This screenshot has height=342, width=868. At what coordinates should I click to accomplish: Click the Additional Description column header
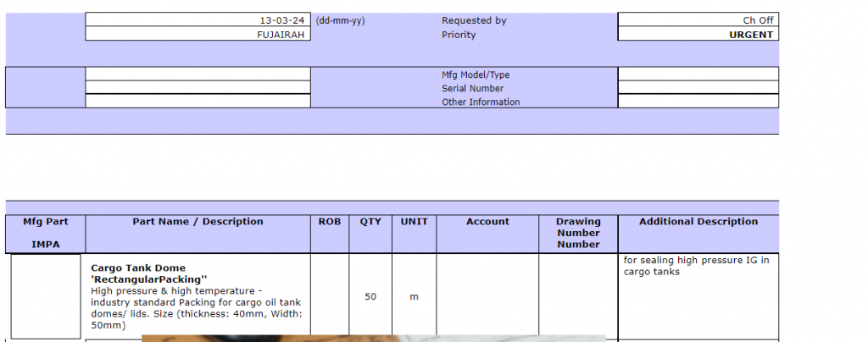698,222
